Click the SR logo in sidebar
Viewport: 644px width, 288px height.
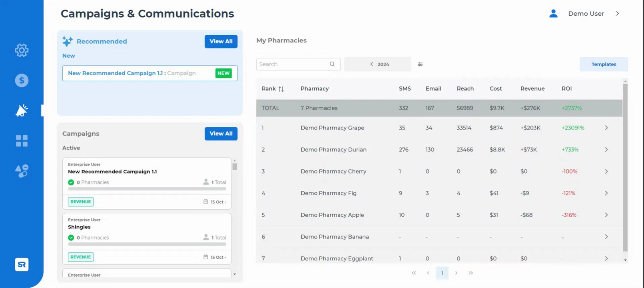22,264
